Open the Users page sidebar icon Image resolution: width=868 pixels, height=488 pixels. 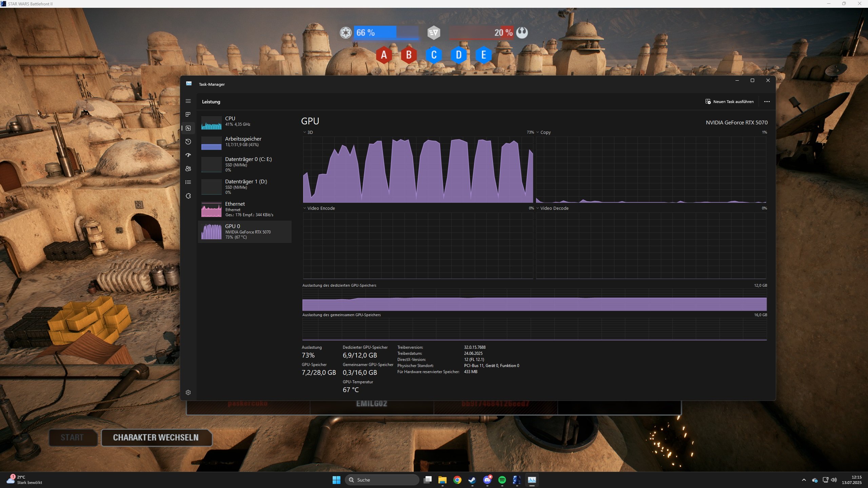188,169
